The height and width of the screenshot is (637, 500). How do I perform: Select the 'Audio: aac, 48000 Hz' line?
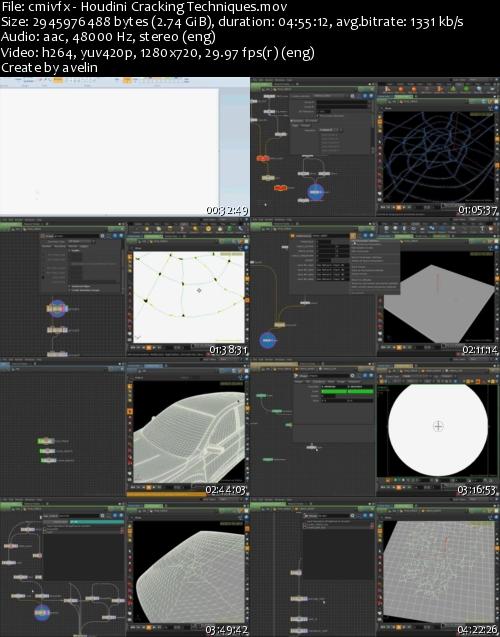tap(108, 37)
